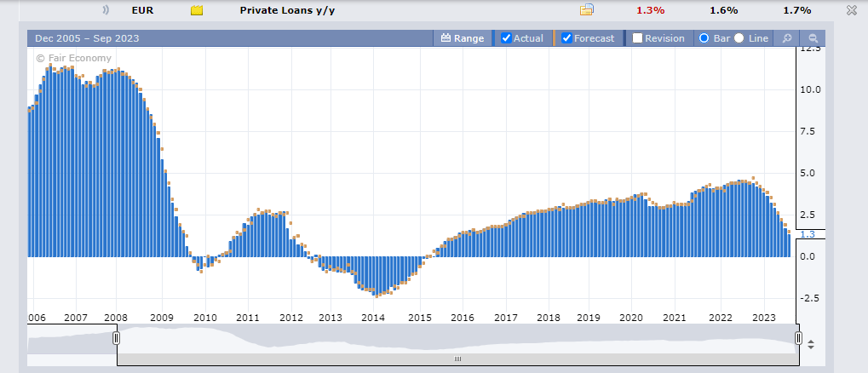Click the yellow impact folder icon
This screenshot has height=373, width=868.
coord(197,10)
